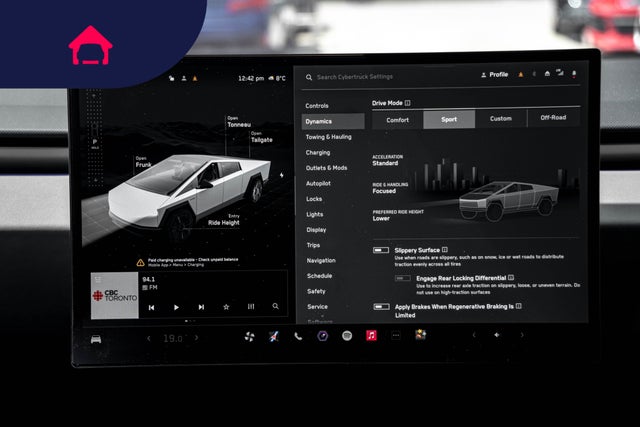Select Comfort drive mode
The width and height of the screenshot is (640, 427).
398,120
